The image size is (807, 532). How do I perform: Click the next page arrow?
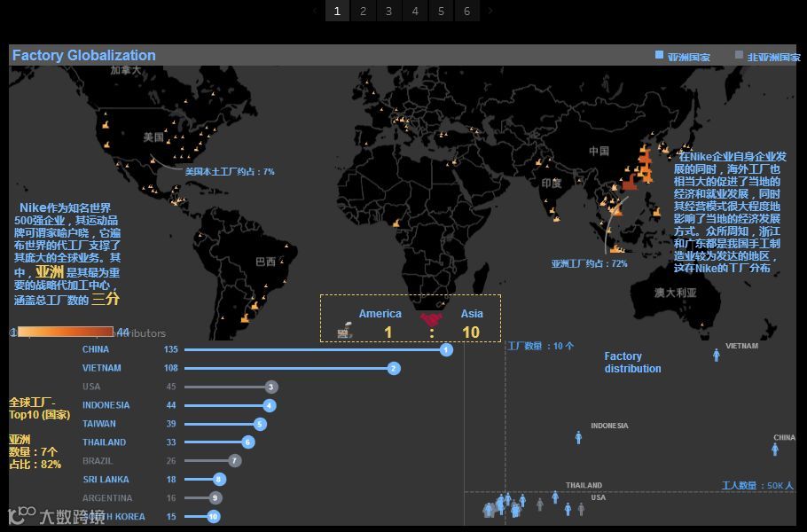click(490, 11)
